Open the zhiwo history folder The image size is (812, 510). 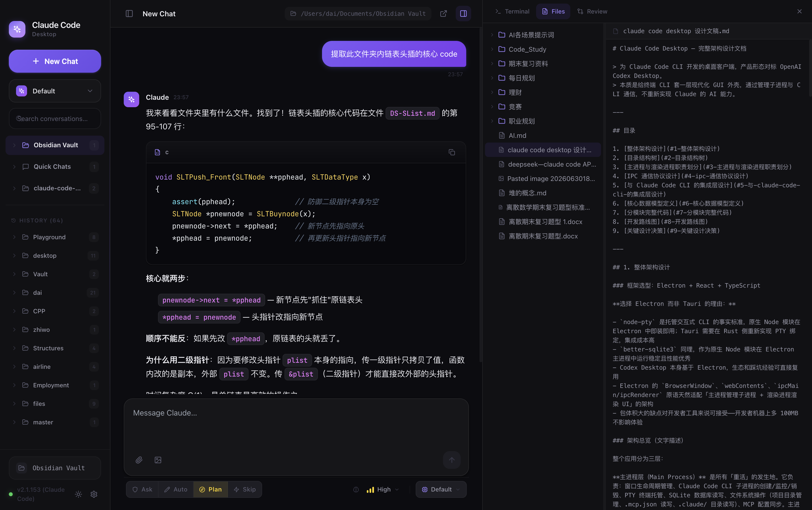[x=55, y=330]
